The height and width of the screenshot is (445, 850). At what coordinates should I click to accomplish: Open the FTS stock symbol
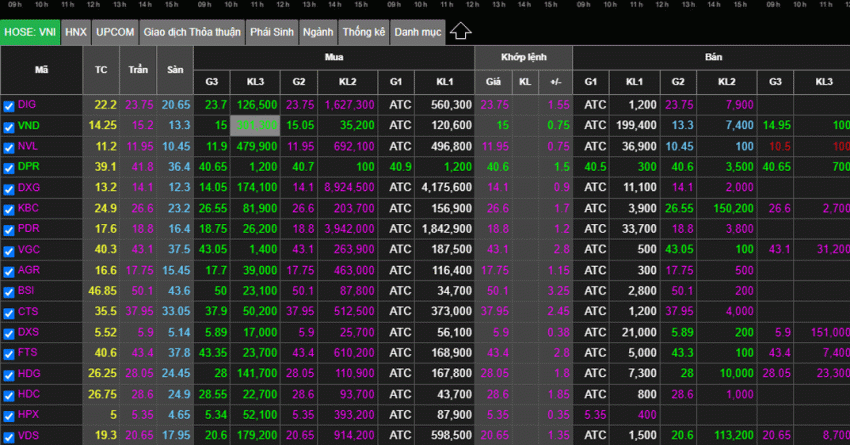pyautogui.click(x=27, y=352)
